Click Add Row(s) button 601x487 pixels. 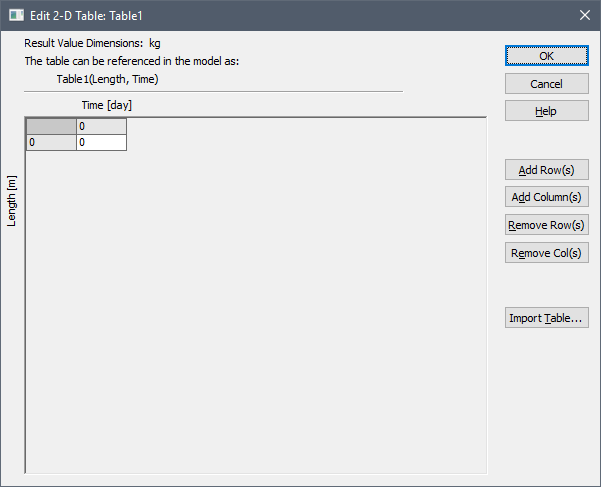click(547, 170)
